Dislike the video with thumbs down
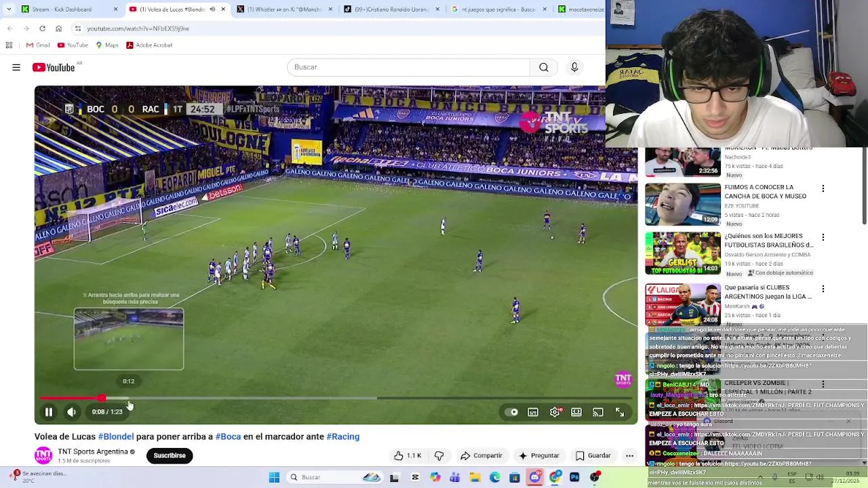This screenshot has width=868, height=488. point(439,455)
